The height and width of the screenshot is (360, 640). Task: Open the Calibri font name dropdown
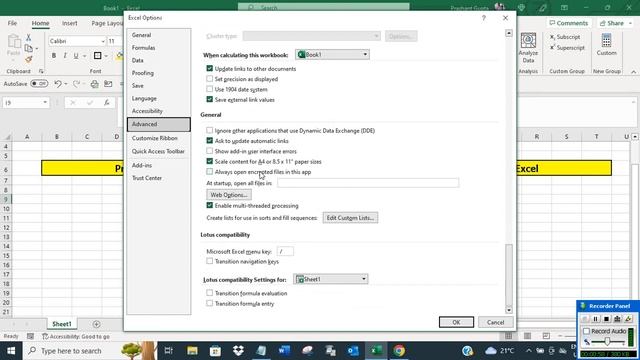click(103, 41)
